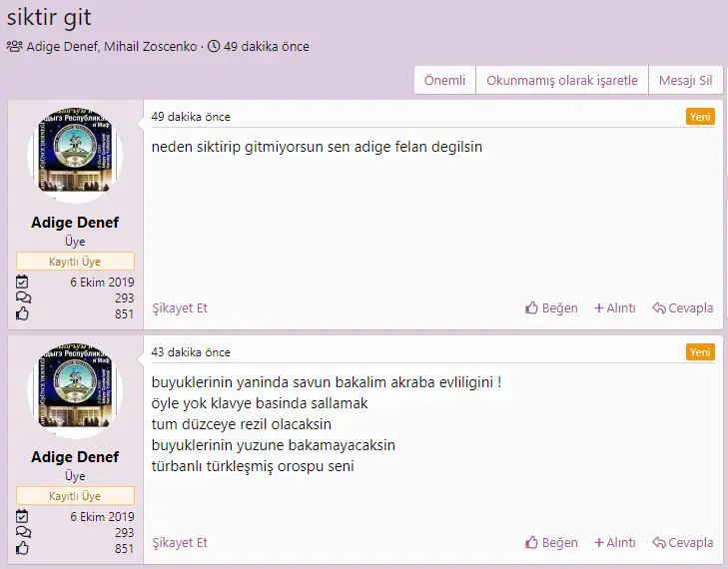The width and height of the screenshot is (728, 569).
Task: Click the message count bubble icon in the first profile
Action: click(23, 297)
